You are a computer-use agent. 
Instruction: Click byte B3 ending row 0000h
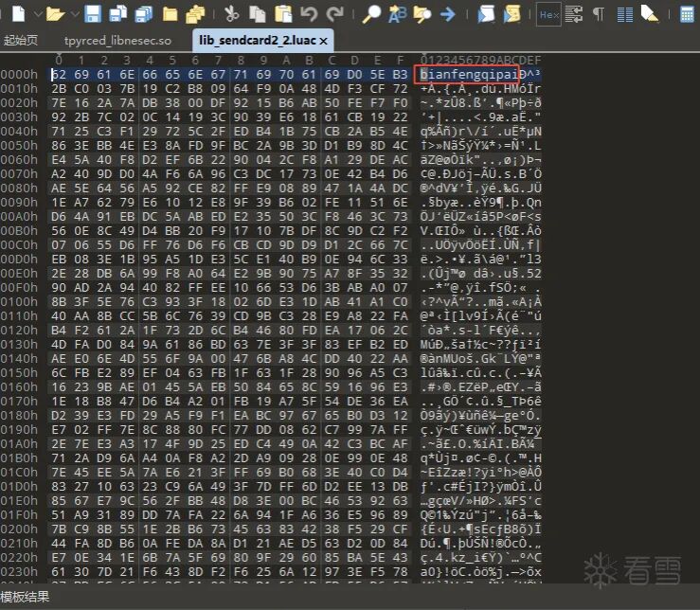click(x=400, y=75)
